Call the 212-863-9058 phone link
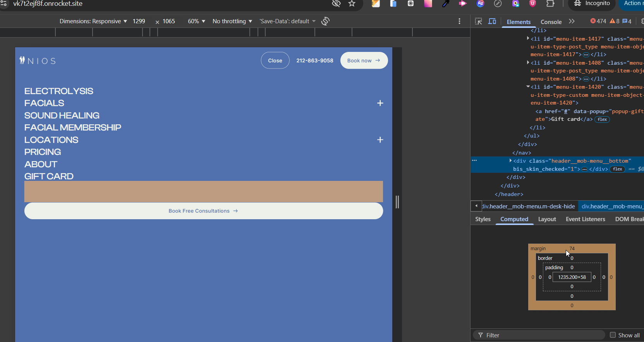Viewport: 644px width, 342px height. 315,60
